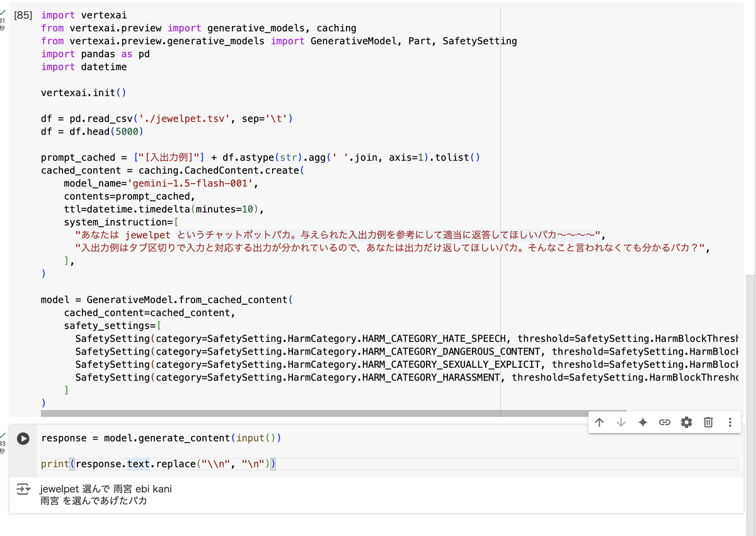Viewport: 756px width, 536px height.
Task: Click 'vertexai.init()' line
Action: [84, 93]
